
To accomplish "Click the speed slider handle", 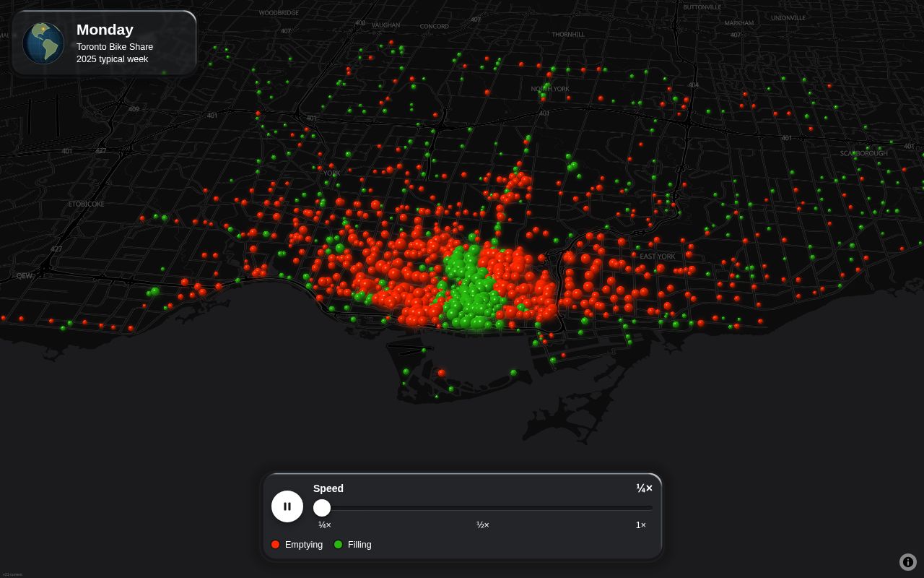I will coord(322,508).
